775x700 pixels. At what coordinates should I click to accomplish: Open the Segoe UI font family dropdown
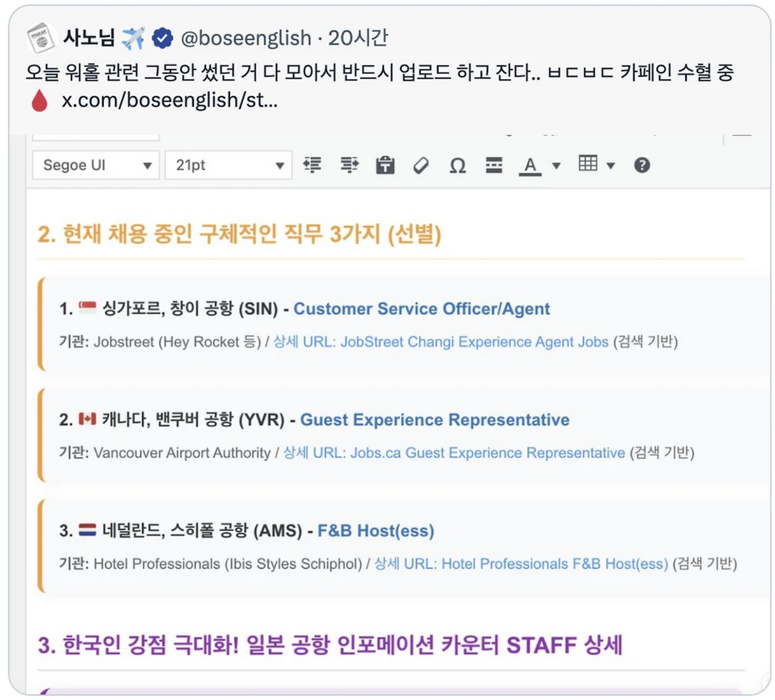coord(94,164)
